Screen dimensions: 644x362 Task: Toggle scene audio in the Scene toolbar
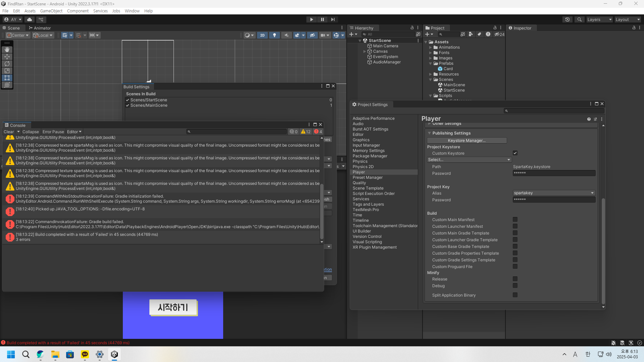(287, 35)
